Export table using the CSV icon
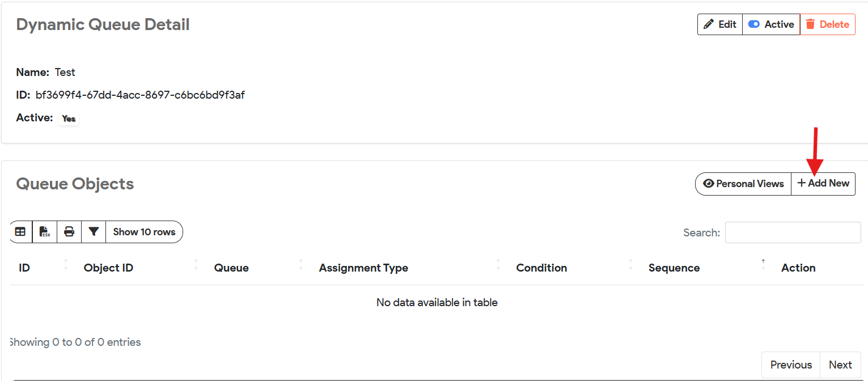This screenshot has height=381, width=868. [x=45, y=232]
